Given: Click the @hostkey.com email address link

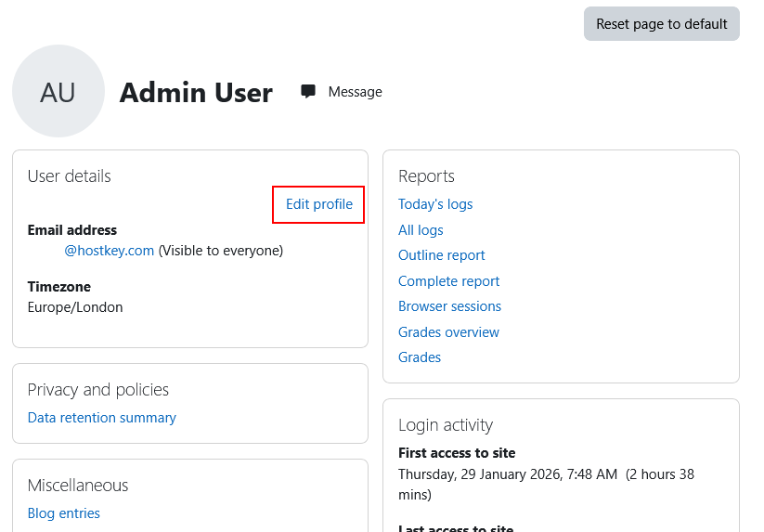Looking at the screenshot, I should coord(109,251).
